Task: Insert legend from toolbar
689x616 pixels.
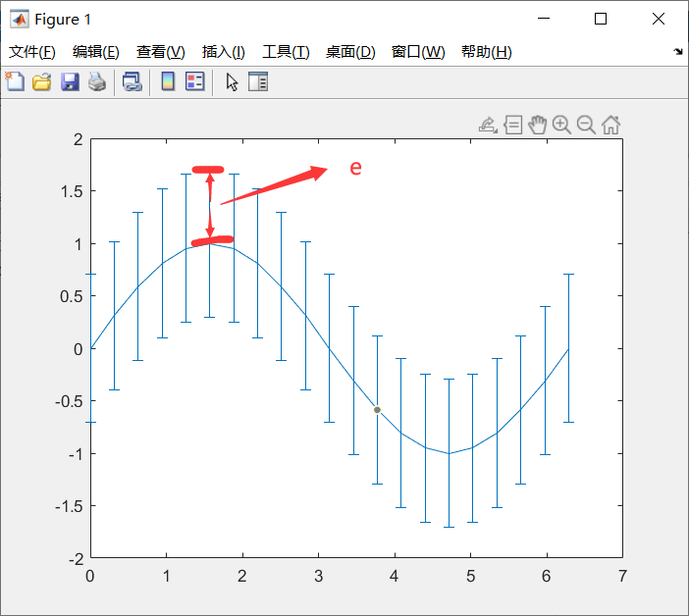Action: click(x=195, y=81)
